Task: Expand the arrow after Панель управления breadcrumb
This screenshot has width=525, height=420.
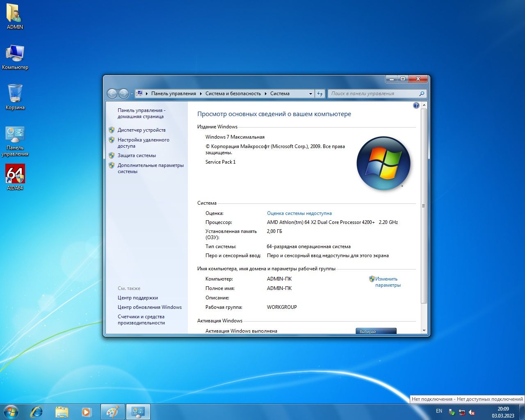Action: click(201, 94)
